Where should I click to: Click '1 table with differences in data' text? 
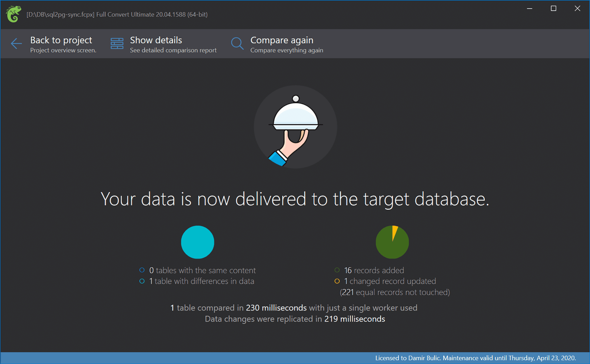point(202,281)
